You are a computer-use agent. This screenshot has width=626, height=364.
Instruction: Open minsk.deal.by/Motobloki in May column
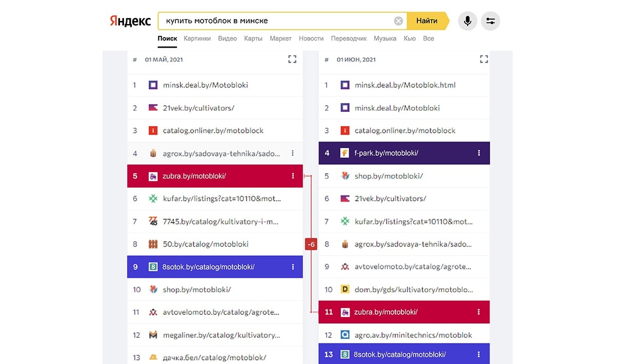click(205, 85)
